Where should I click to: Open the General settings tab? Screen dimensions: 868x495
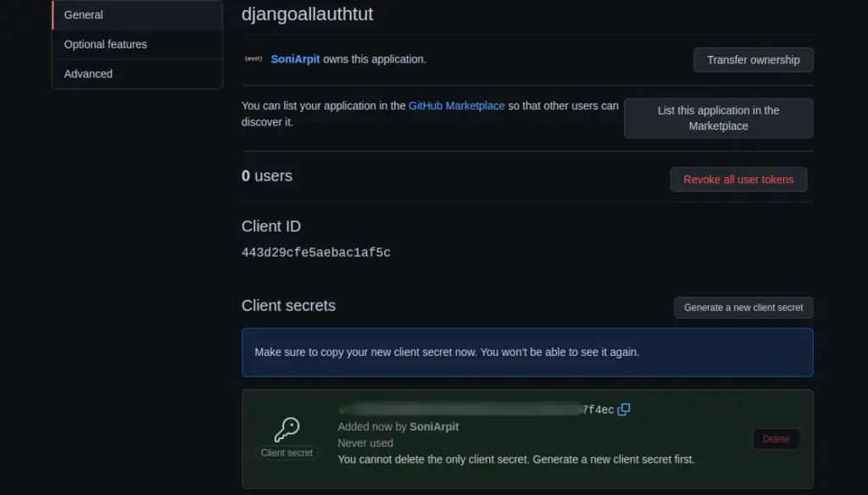pos(137,15)
